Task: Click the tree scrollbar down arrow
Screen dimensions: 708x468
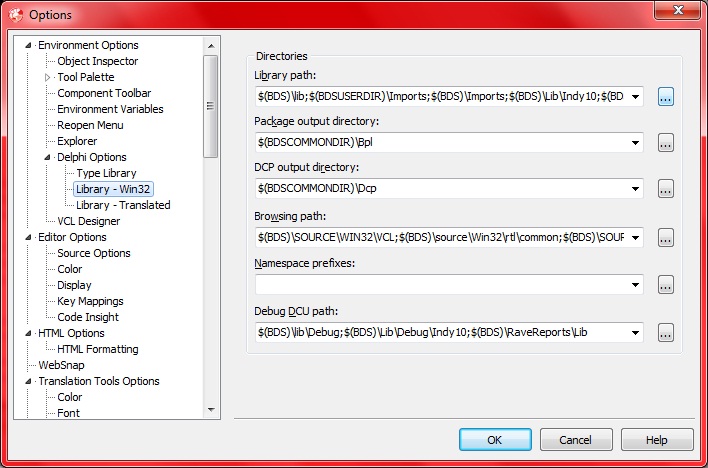Action: tap(211, 409)
